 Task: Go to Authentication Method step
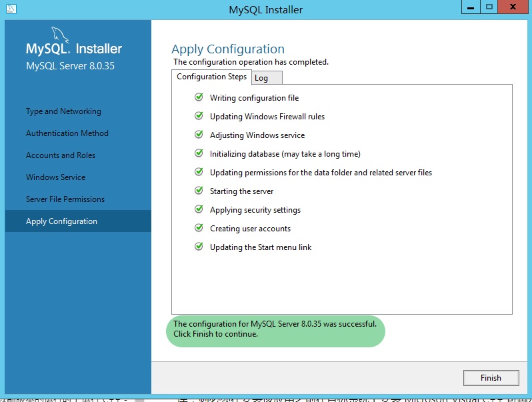[67, 133]
